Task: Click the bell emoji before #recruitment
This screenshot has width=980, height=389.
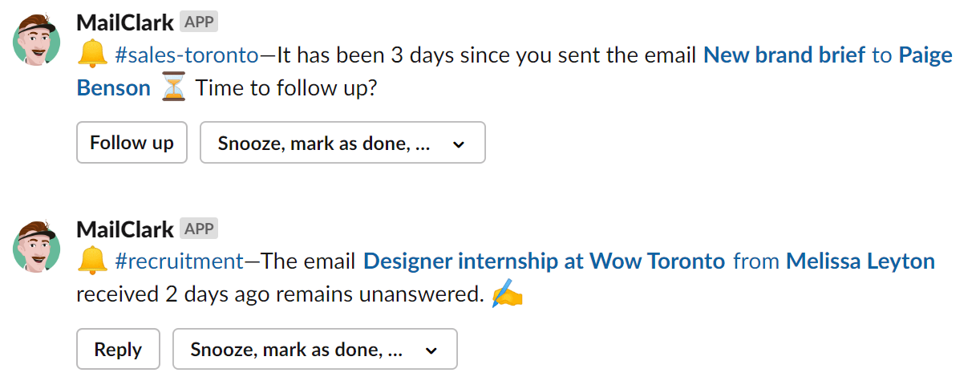Action: [92, 261]
